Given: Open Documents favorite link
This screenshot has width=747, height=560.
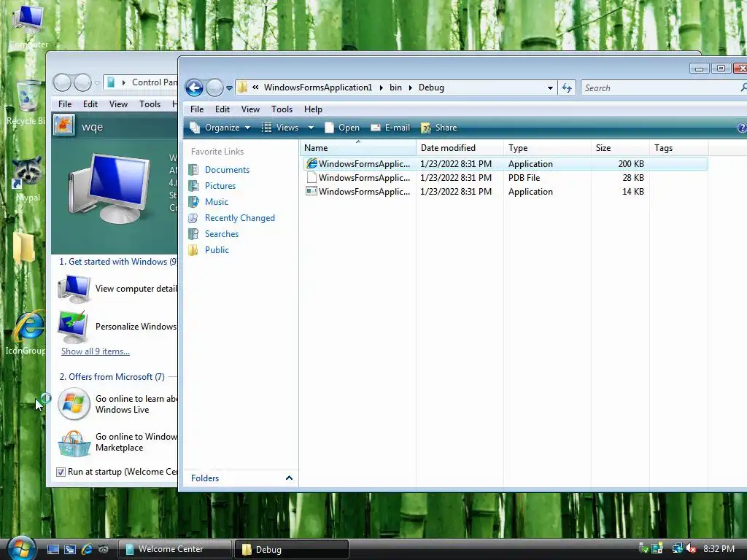Looking at the screenshot, I should point(227,170).
